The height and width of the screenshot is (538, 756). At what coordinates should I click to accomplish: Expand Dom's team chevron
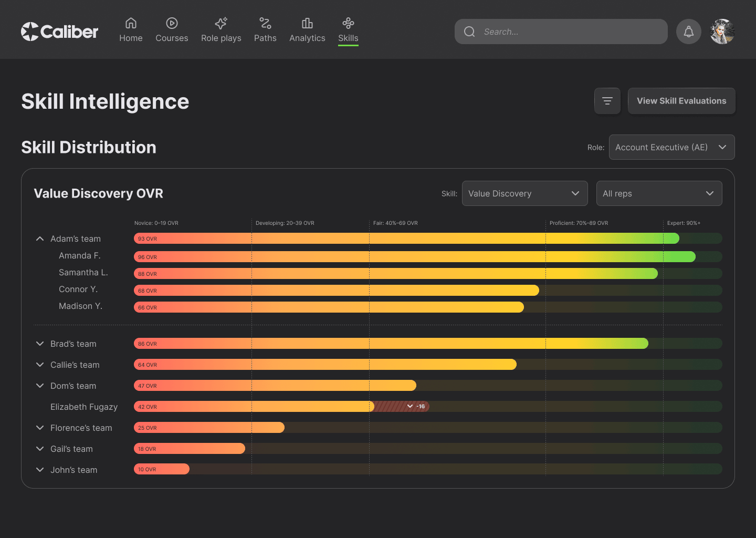coord(40,386)
